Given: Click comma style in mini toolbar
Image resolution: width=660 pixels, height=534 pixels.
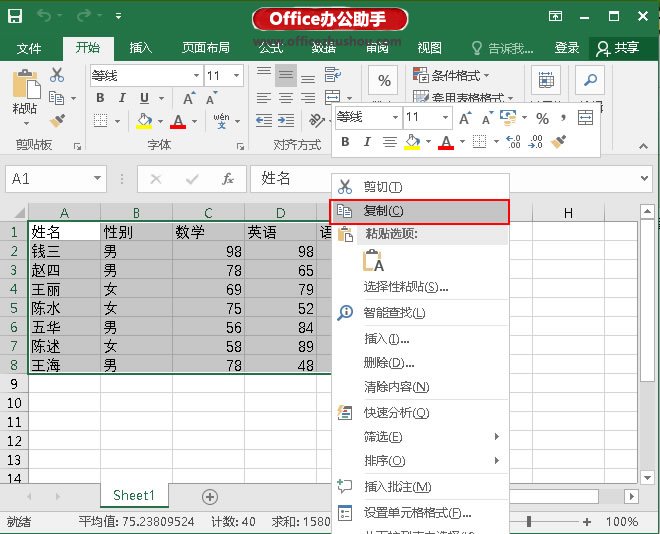Looking at the screenshot, I should [x=563, y=118].
